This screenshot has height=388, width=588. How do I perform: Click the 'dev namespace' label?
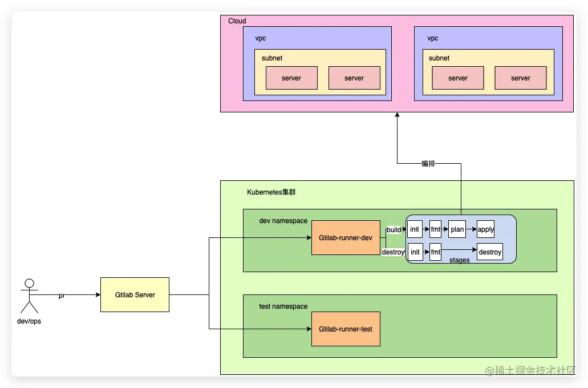point(283,221)
